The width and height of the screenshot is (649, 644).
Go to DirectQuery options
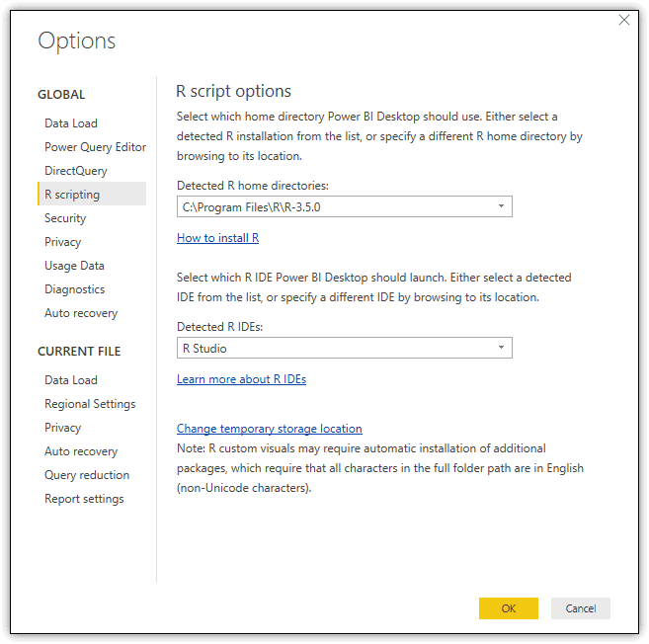(x=76, y=171)
